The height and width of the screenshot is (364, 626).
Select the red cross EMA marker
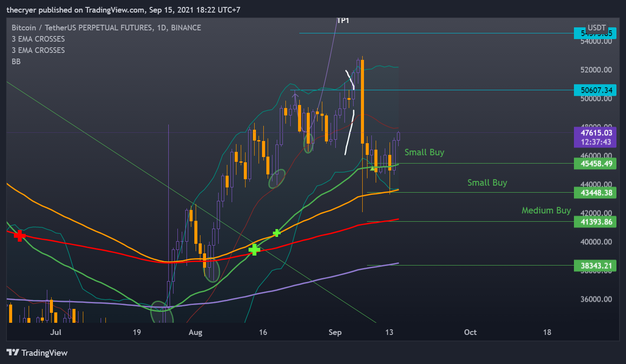click(x=20, y=236)
